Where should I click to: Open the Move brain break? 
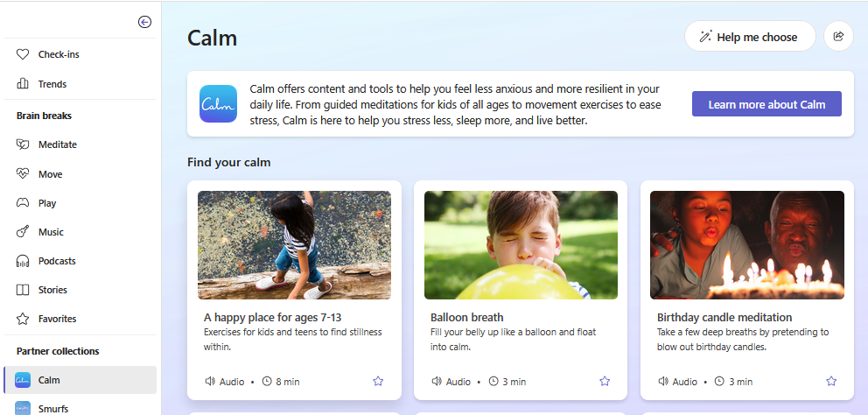(x=50, y=174)
